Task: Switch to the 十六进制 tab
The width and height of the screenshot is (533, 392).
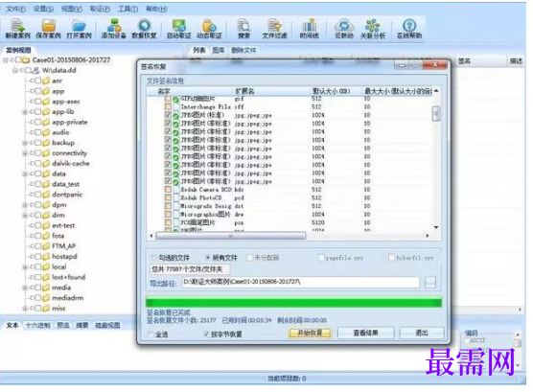Action: click(x=37, y=325)
